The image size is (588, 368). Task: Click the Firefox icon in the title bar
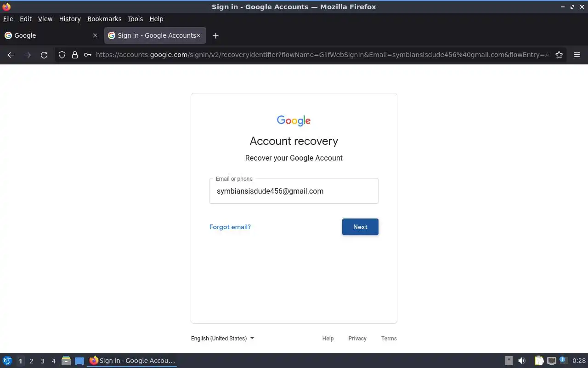point(6,6)
